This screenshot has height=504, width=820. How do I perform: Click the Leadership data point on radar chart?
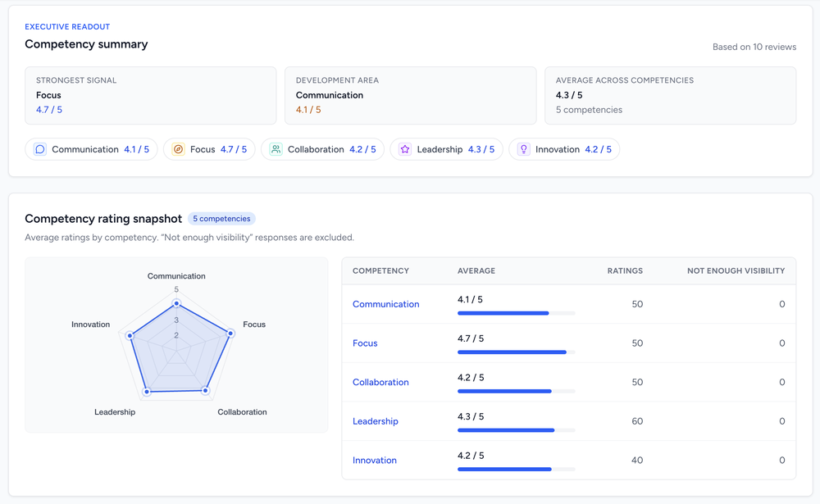(147, 391)
